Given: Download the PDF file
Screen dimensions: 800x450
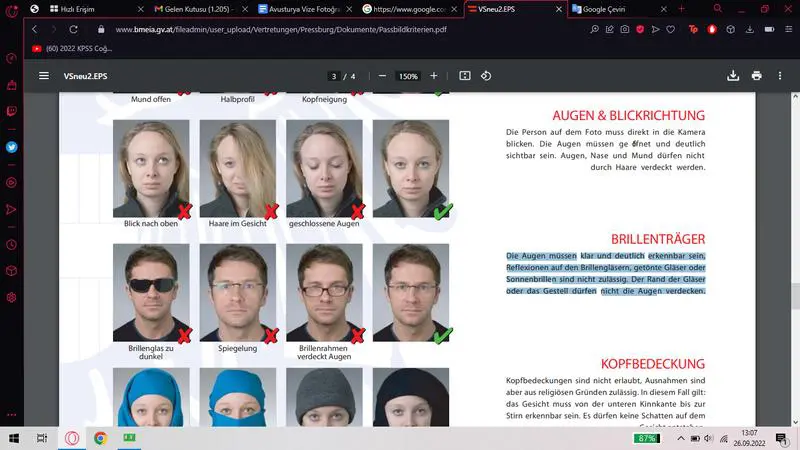Looking at the screenshot, I should pos(733,76).
